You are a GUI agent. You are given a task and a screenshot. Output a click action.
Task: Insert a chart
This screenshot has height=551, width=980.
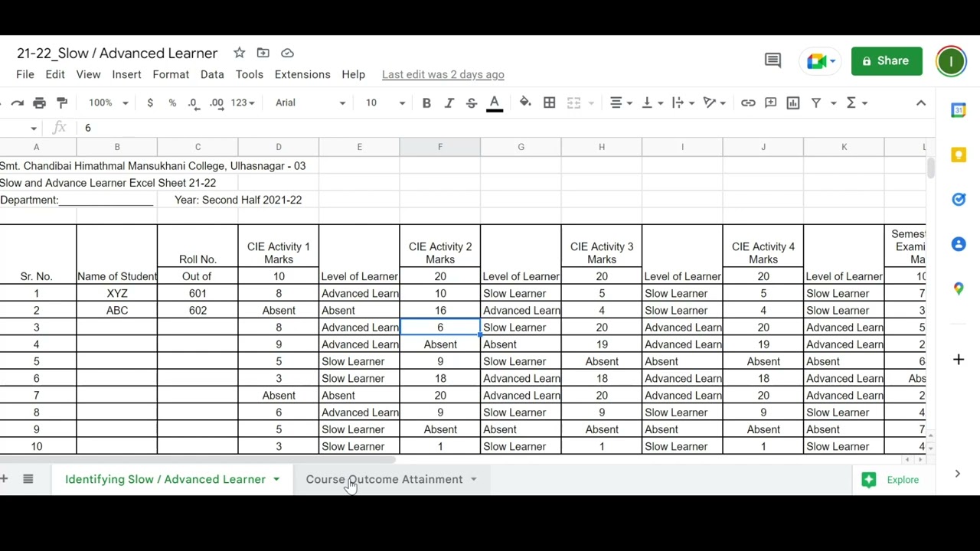(x=793, y=103)
